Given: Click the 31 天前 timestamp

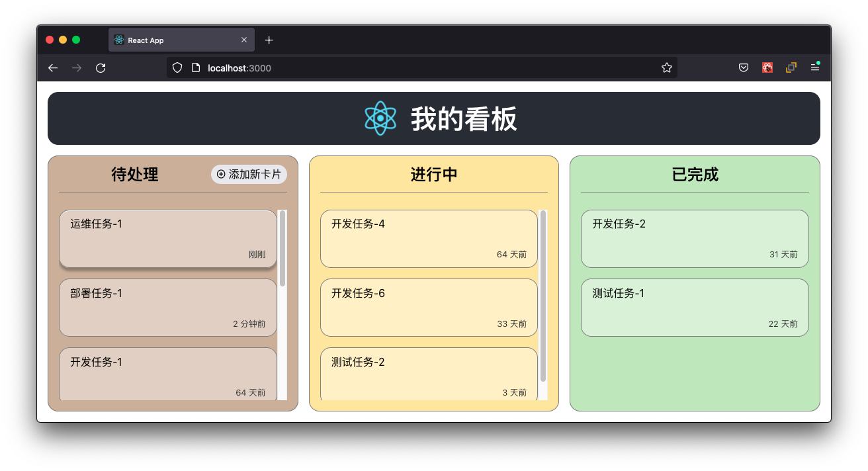Looking at the screenshot, I should pos(783,255).
